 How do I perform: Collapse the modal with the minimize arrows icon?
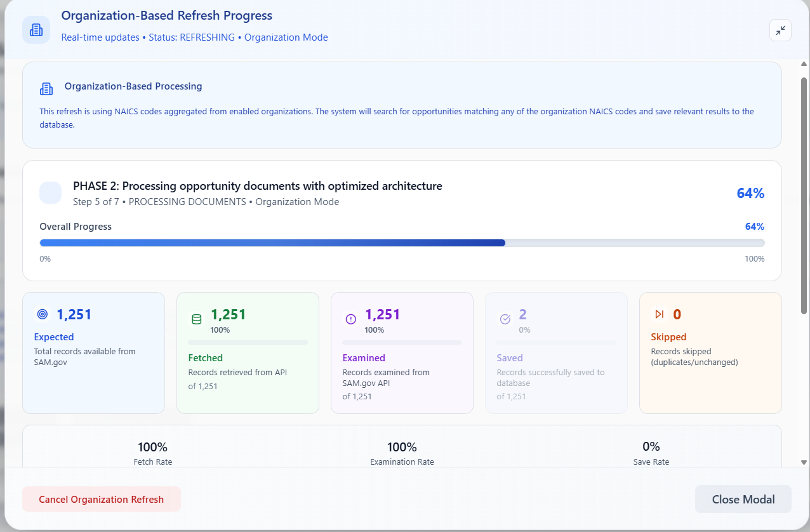tap(780, 30)
